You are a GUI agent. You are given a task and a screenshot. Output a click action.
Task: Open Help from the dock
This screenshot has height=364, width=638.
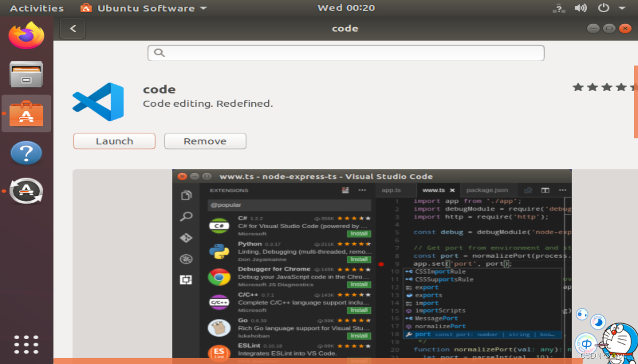pos(26,153)
